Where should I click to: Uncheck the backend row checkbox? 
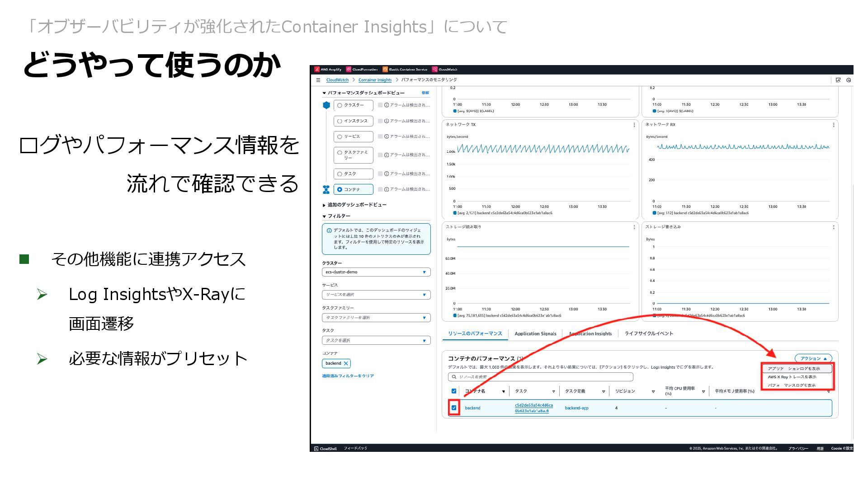click(454, 408)
